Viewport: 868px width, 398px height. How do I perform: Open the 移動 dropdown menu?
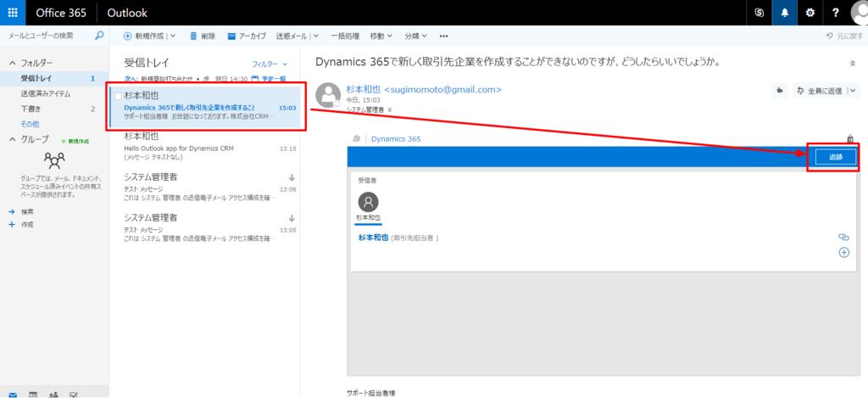pos(381,36)
